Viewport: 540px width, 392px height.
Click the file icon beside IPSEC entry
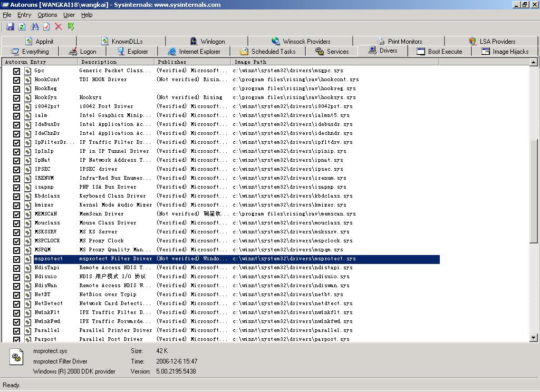pyautogui.click(x=27, y=169)
